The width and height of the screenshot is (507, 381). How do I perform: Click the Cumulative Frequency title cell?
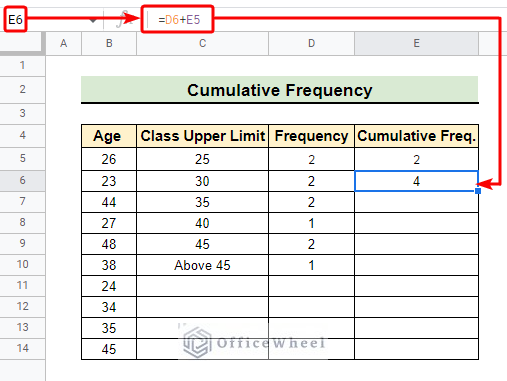(280, 90)
